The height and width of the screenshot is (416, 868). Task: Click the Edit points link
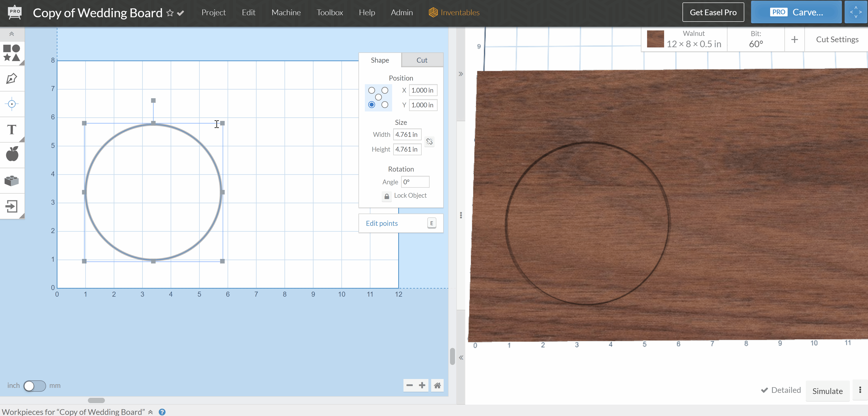(x=381, y=223)
